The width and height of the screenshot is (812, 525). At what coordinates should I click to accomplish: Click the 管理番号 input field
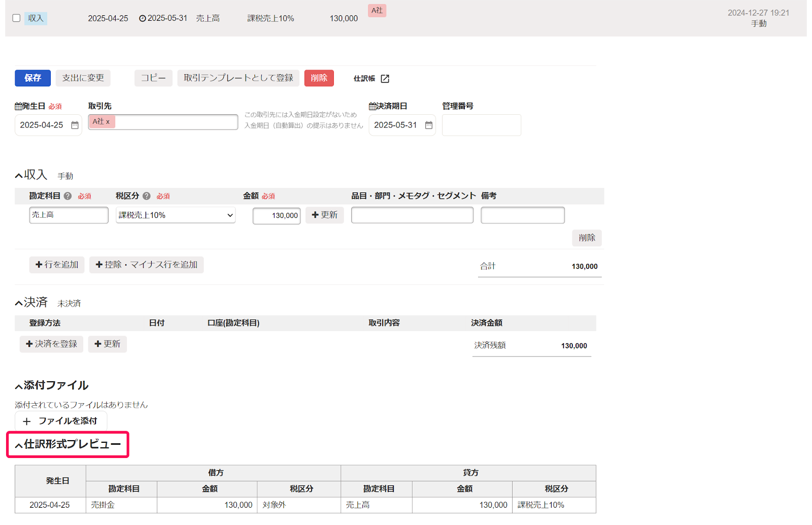pyautogui.click(x=481, y=125)
